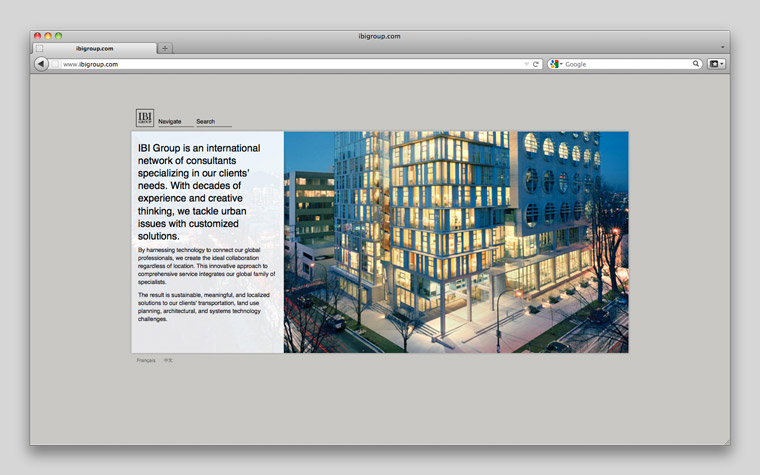Click the browser back arrow button
Screen dimensions: 760x475
coord(41,64)
